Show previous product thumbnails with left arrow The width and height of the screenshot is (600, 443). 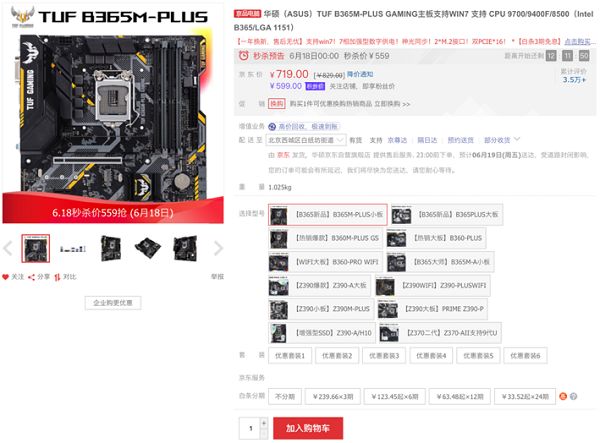(x=8, y=248)
